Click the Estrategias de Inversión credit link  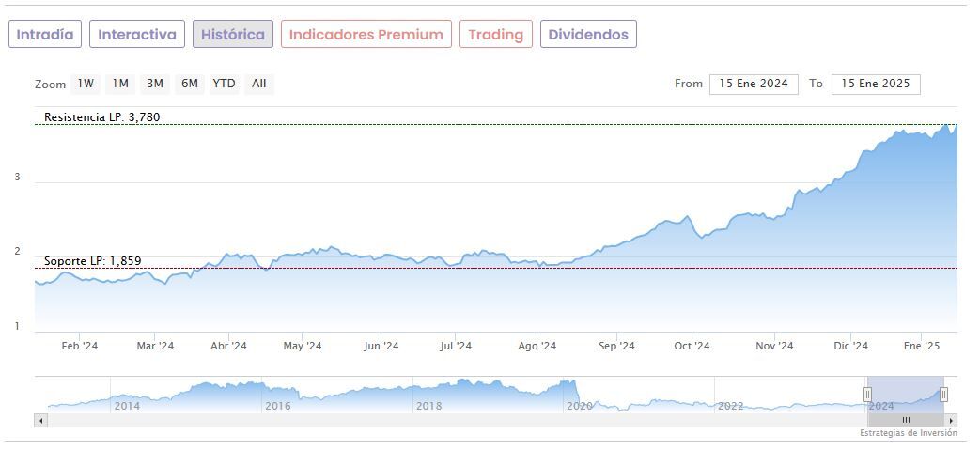pos(908,433)
